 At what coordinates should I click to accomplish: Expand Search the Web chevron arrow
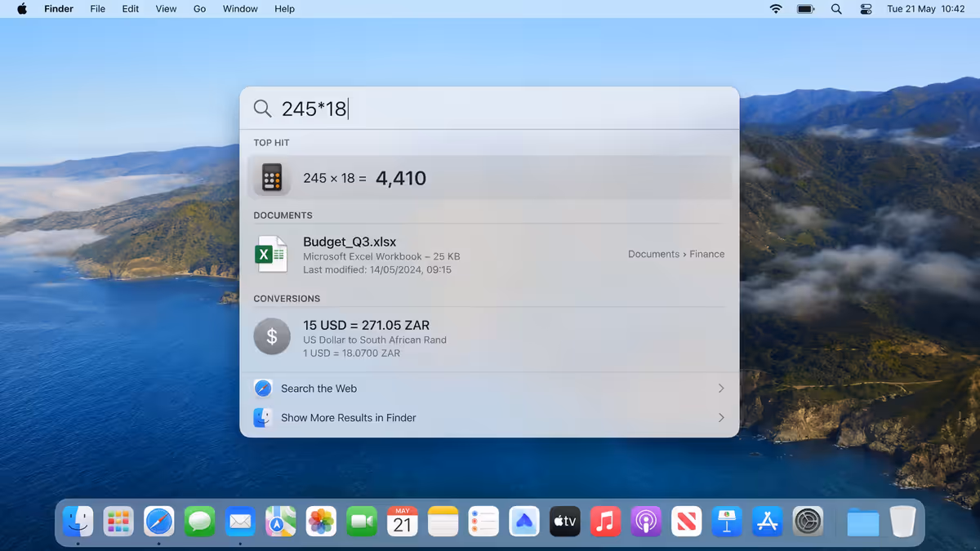[x=721, y=389]
